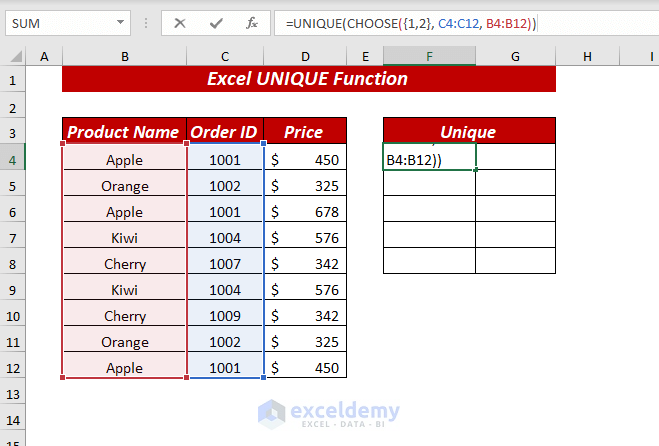Cancel the formula entry with X icon
The height and width of the screenshot is (446, 659).
[180, 23]
